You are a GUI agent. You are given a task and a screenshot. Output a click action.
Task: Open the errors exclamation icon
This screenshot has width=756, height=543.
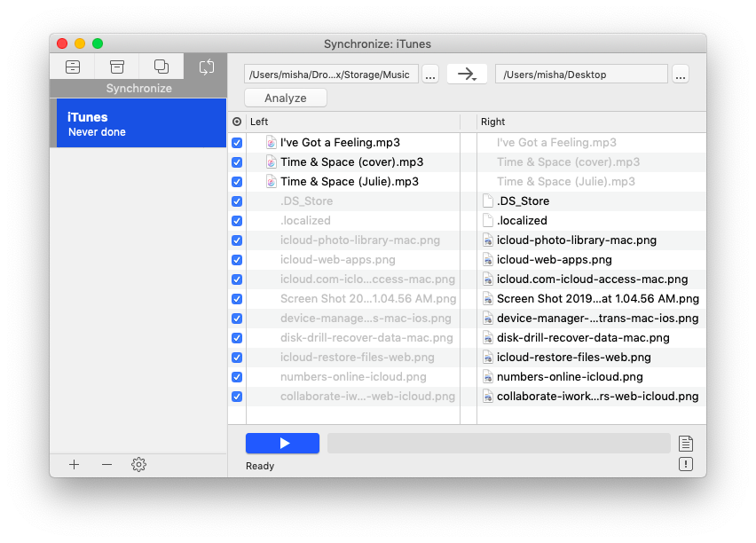point(686,464)
